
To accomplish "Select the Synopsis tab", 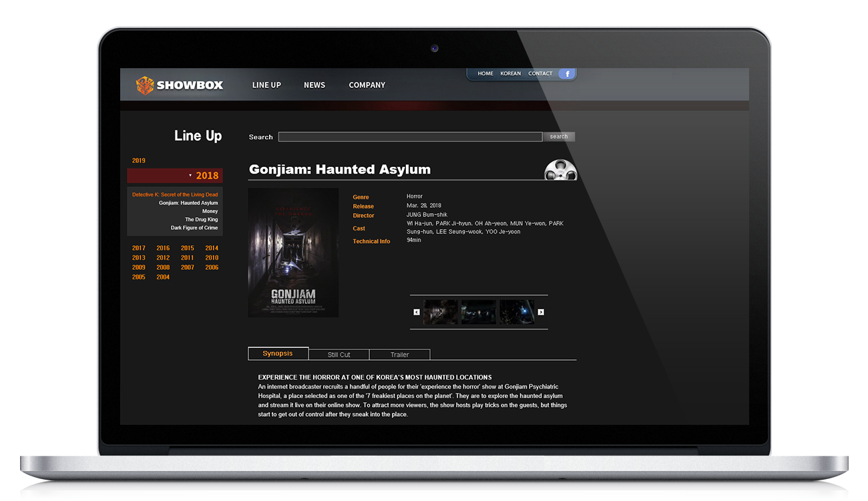I will (278, 353).
